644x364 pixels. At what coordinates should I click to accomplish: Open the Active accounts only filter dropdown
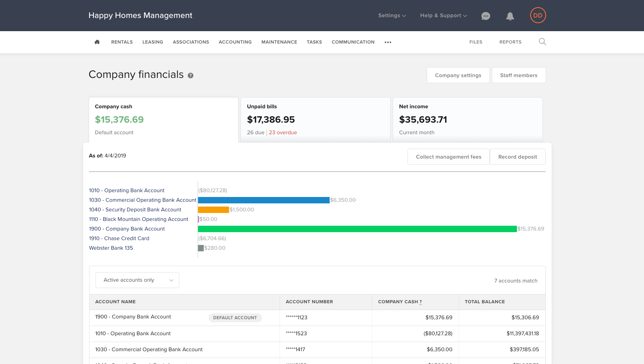137,280
